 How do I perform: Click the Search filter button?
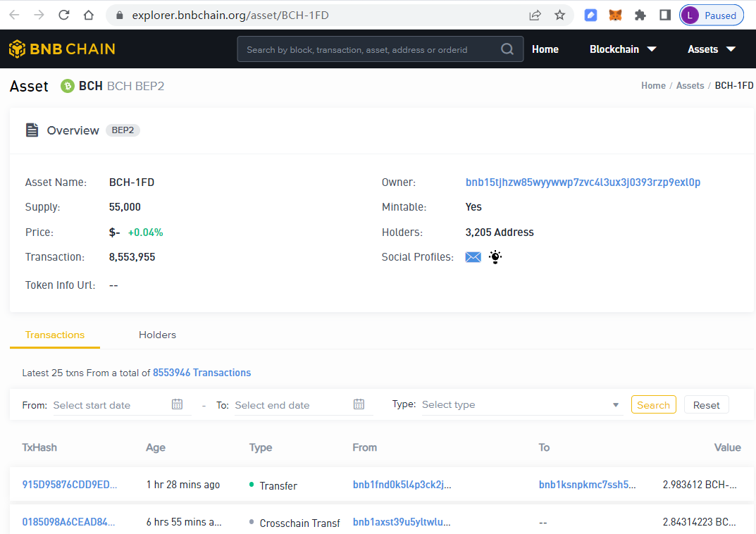click(x=653, y=405)
